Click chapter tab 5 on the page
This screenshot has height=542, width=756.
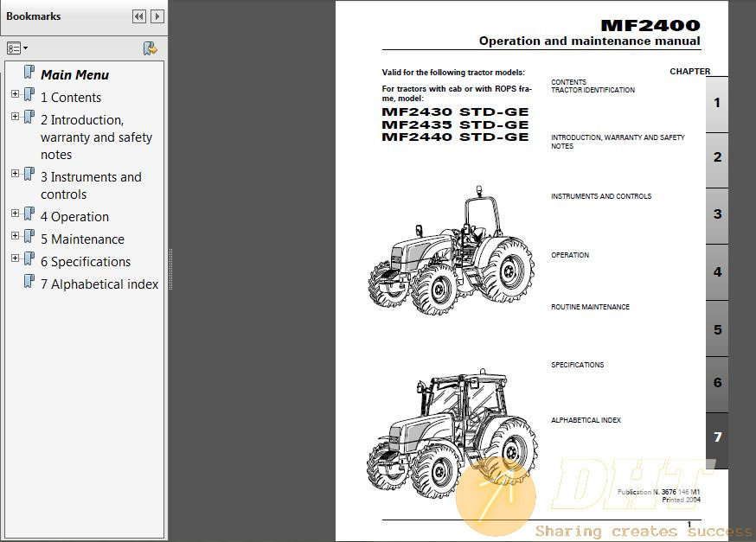point(717,328)
